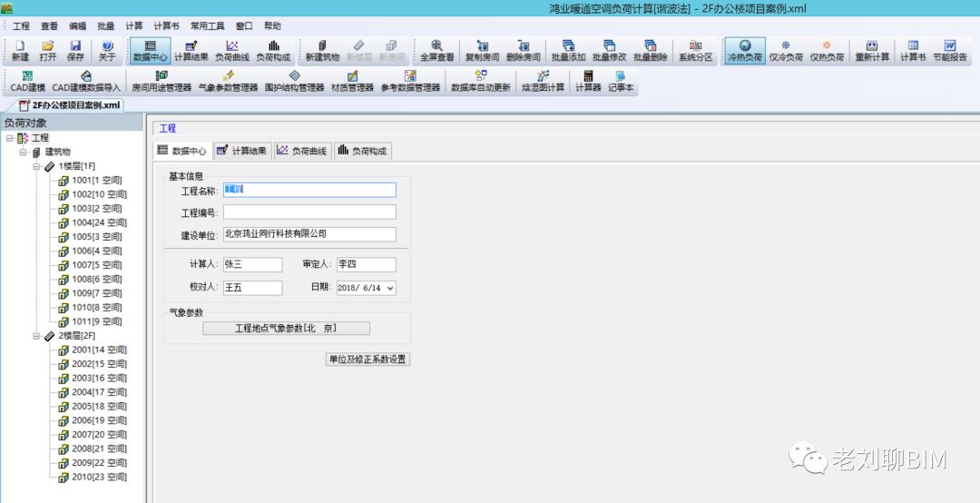This screenshot has width=980, height=503.
Task: Click 单位及修正系数设置 button
Action: pos(368,360)
